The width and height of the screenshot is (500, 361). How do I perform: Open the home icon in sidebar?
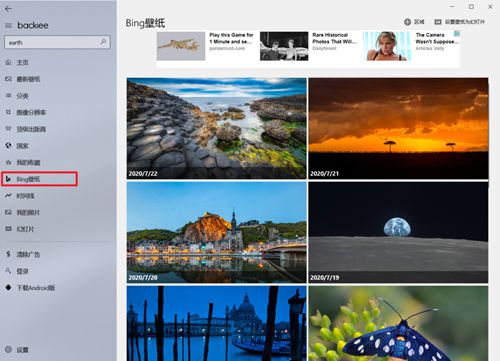pos(9,62)
